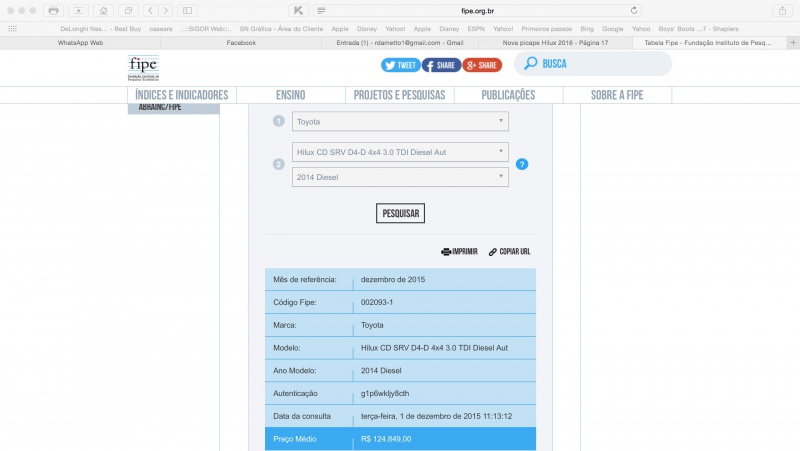The image size is (800, 451).
Task: Go to the Home page icon
Action: coord(103,10)
